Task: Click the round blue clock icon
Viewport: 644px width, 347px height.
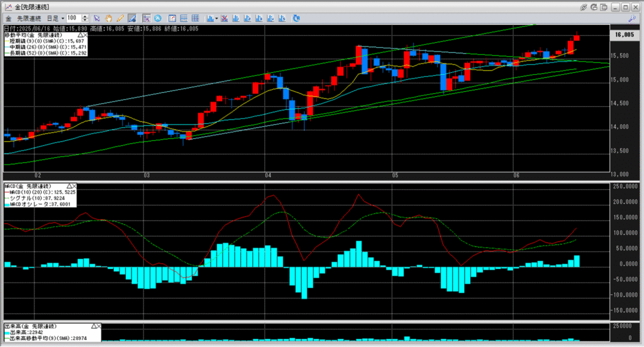Action: pyautogui.click(x=157, y=18)
